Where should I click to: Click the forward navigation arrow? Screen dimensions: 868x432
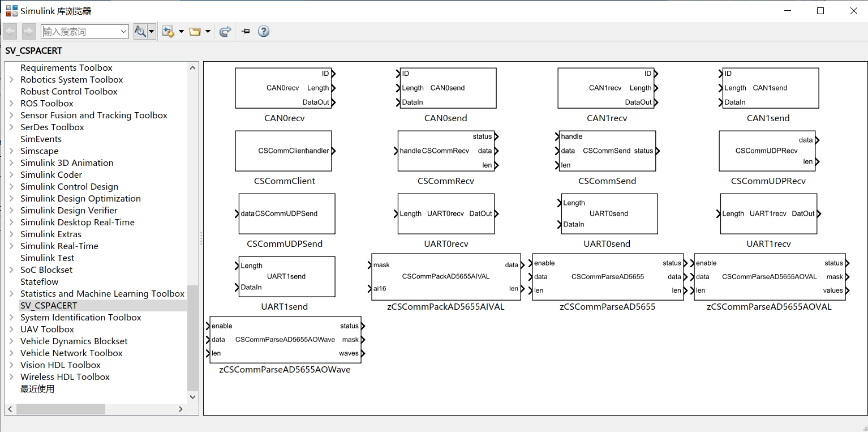coord(28,31)
